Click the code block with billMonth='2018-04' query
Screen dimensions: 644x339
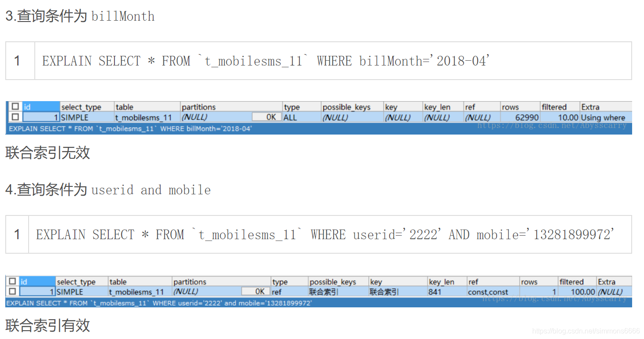(318, 61)
